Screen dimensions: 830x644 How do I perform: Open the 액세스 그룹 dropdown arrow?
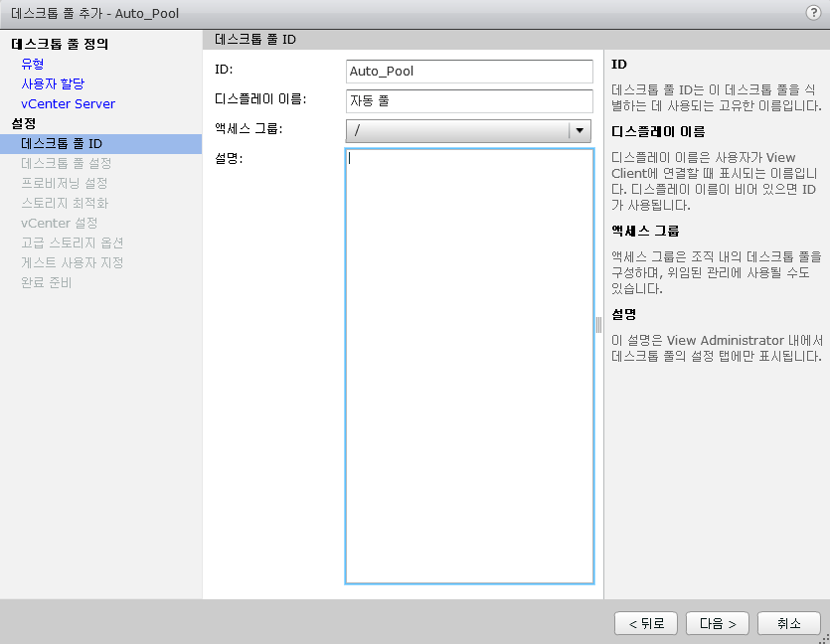tap(580, 130)
